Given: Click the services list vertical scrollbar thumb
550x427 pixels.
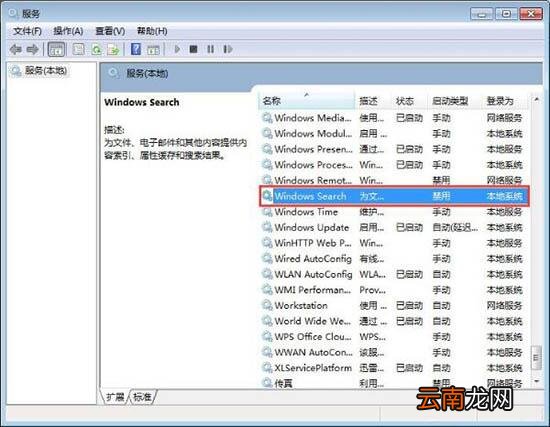Looking at the screenshot, I should [536, 358].
